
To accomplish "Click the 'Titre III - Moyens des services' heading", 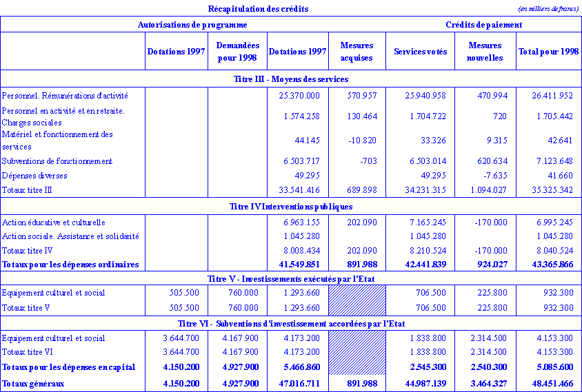I will (290, 79).
